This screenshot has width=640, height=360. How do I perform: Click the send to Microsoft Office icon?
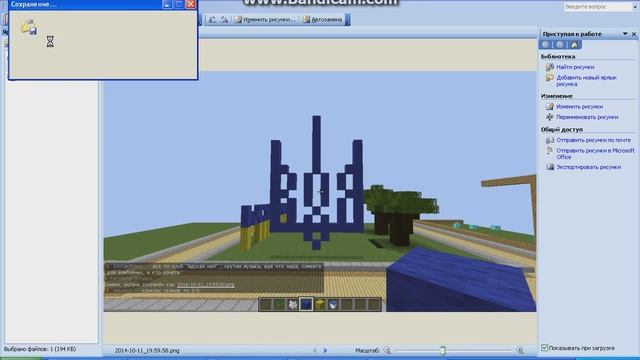550,151
